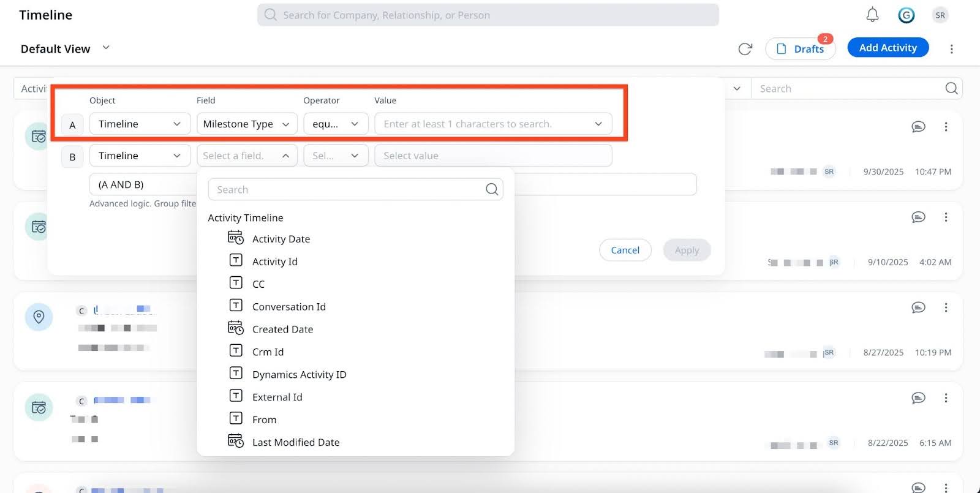Open the row A Timeline object dropdown
The height and width of the screenshot is (493, 980).
[140, 124]
